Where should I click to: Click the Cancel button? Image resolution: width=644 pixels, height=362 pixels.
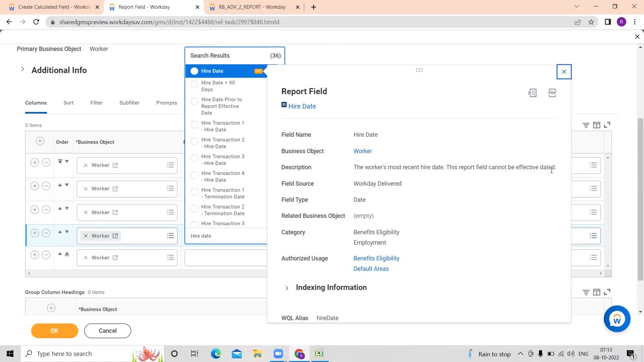108,330
